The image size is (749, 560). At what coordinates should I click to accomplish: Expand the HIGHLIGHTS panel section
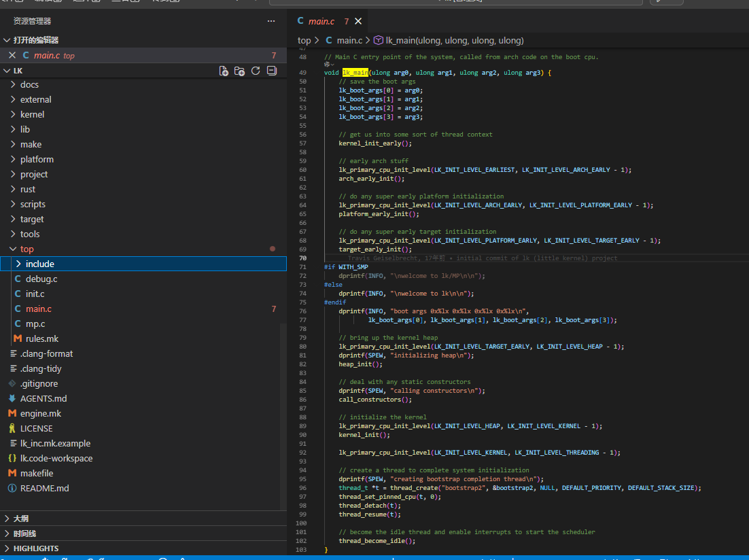point(35,548)
